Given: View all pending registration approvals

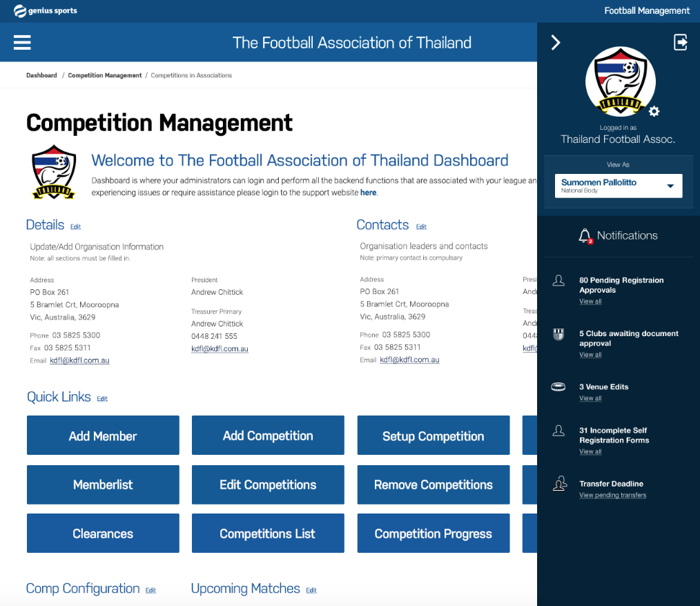Looking at the screenshot, I should (x=590, y=301).
